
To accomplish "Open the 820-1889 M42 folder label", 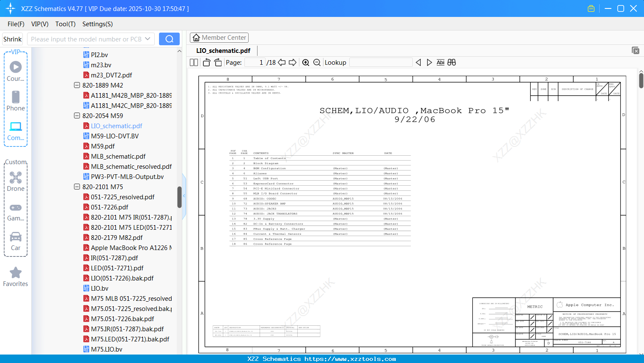I will tap(103, 85).
